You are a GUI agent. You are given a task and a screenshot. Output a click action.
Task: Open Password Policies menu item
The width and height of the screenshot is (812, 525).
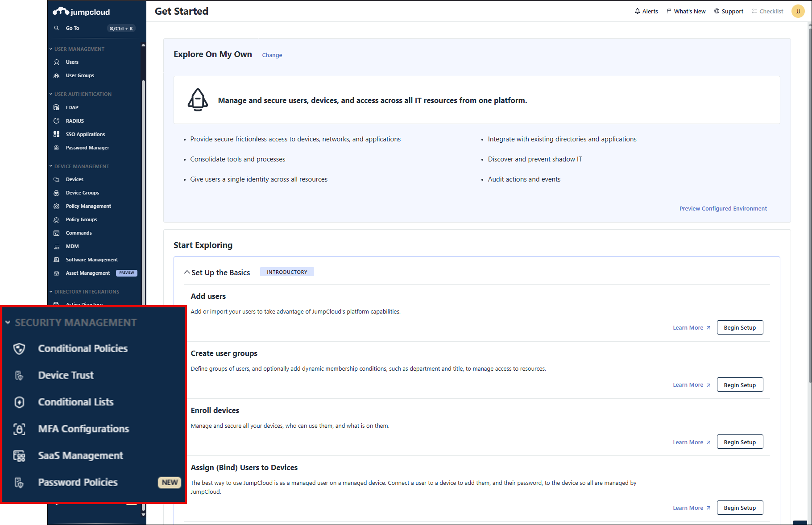[78, 482]
